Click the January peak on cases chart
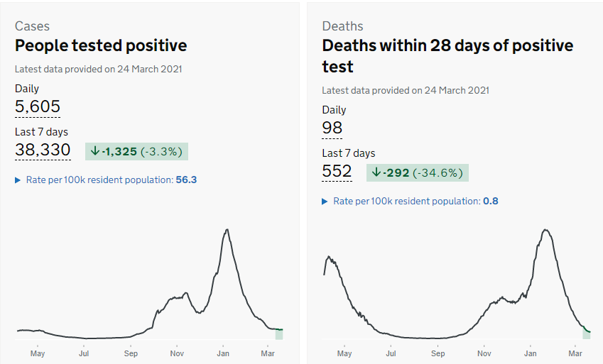 227,230
